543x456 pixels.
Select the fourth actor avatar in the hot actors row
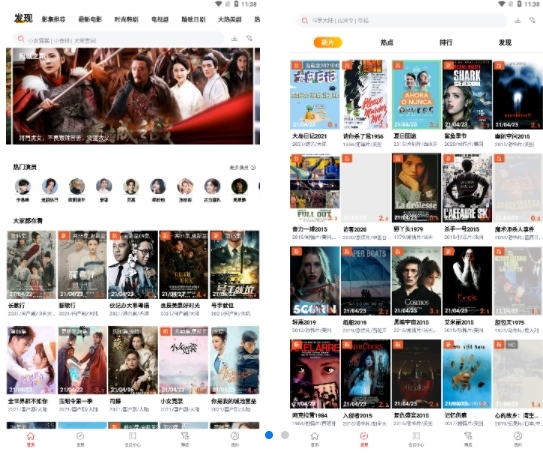pyautogui.click(x=104, y=186)
